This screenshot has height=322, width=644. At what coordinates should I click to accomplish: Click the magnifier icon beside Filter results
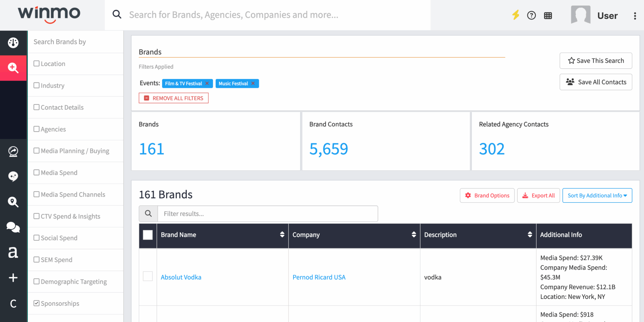click(x=148, y=214)
